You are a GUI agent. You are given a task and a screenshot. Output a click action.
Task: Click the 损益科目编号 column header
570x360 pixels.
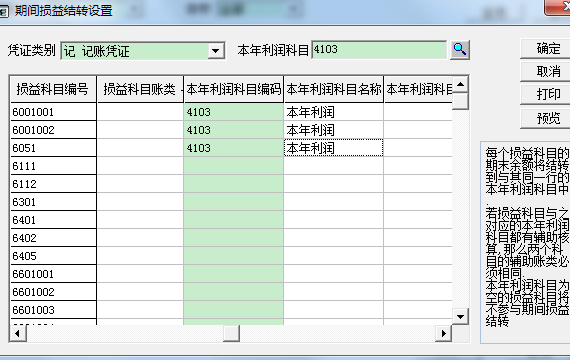53,89
